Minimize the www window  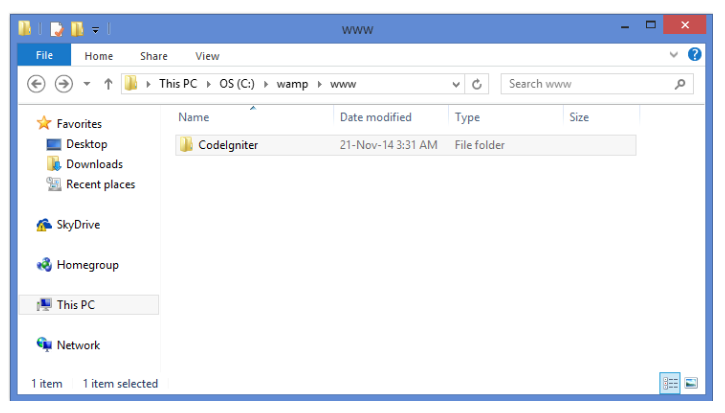coord(625,26)
